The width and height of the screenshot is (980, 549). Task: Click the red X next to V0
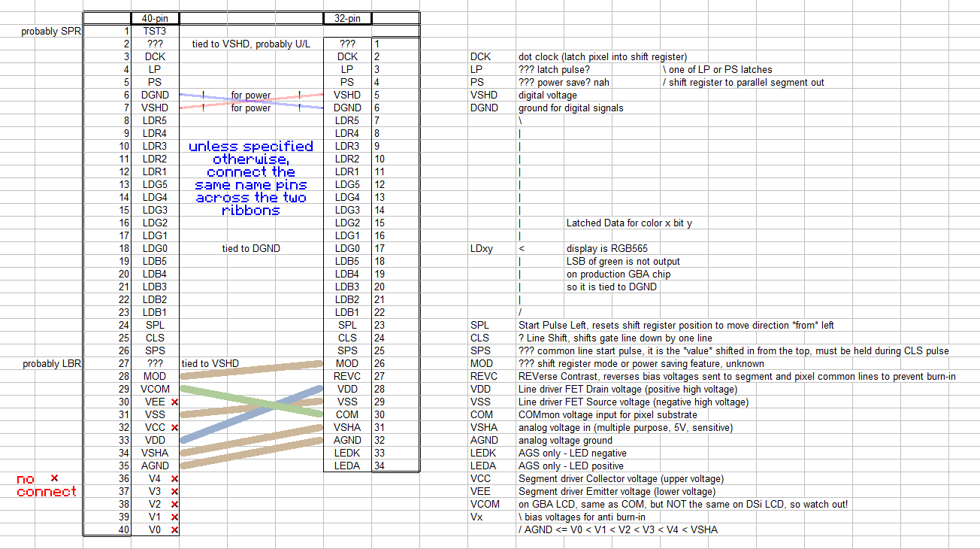[174, 530]
